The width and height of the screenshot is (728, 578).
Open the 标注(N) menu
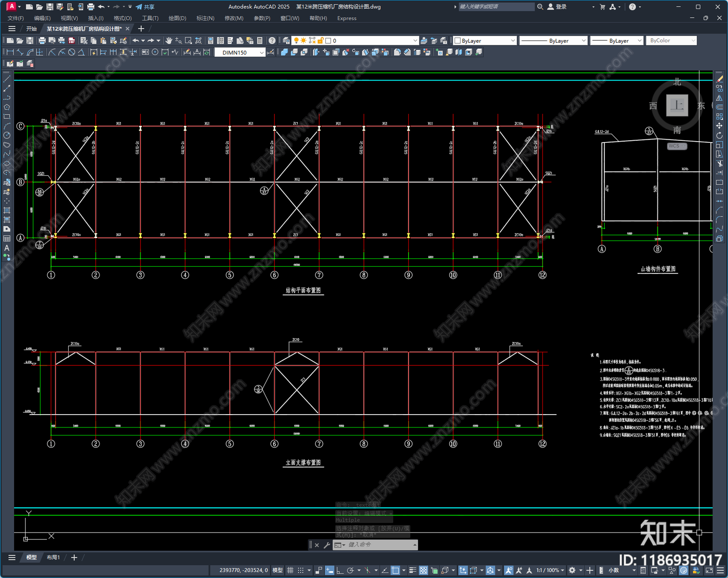click(x=205, y=18)
